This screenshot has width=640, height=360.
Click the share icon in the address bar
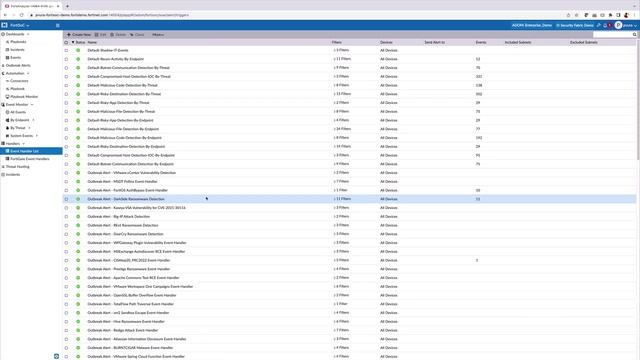pyautogui.click(x=568, y=15)
